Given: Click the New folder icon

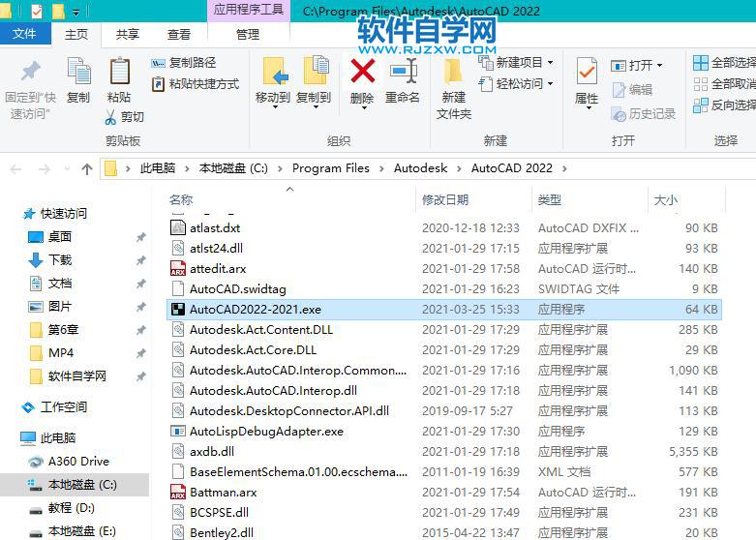Looking at the screenshot, I should click(x=453, y=73).
